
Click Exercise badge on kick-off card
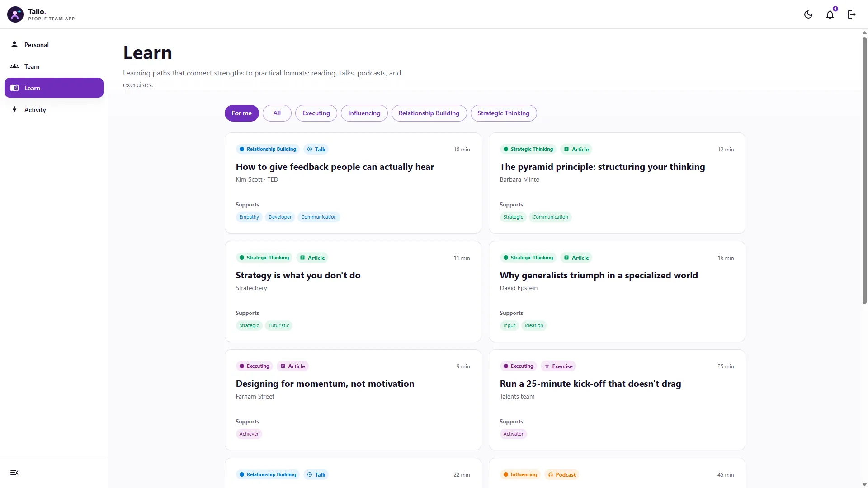(x=559, y=366)
